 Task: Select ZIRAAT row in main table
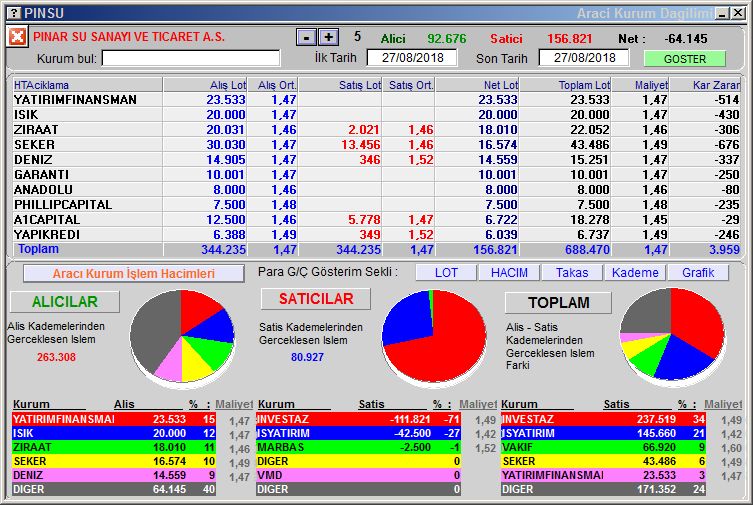point(376,130)
